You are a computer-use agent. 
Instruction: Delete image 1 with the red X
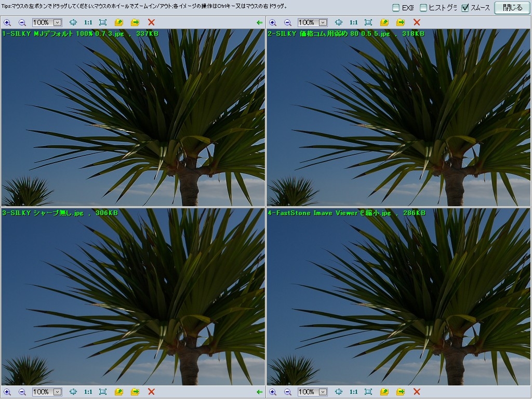[151, 23]
